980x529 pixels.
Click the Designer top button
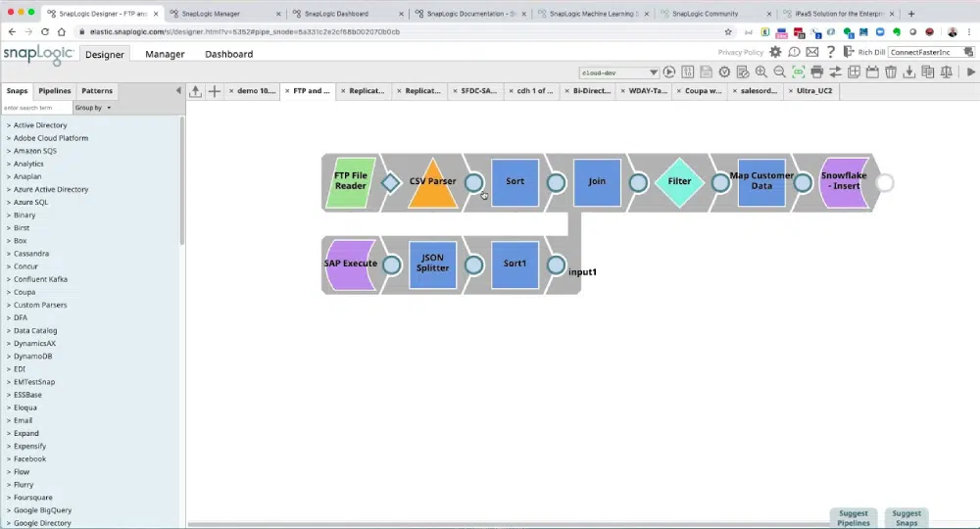(105, 54)
